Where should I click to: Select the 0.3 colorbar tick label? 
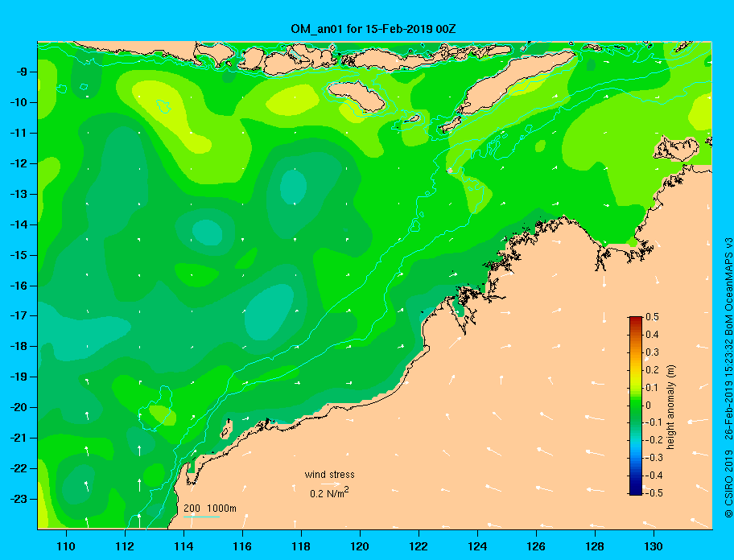(x=652, y=352)
